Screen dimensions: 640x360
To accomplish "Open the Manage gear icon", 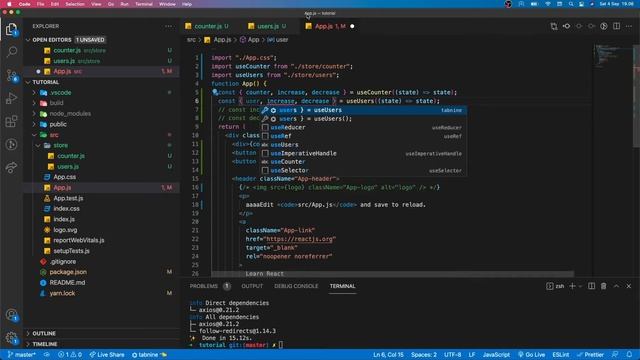I will 11,338.
